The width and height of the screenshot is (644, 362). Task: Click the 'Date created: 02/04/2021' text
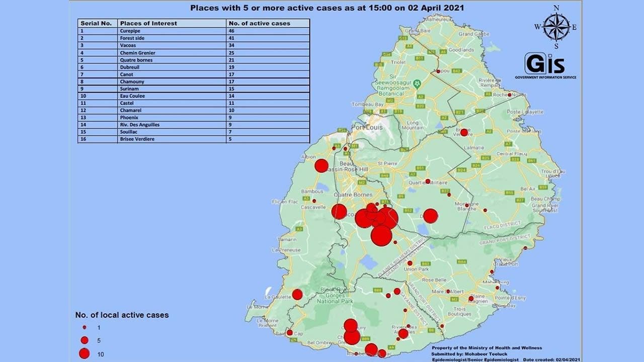tap(551, 359)
